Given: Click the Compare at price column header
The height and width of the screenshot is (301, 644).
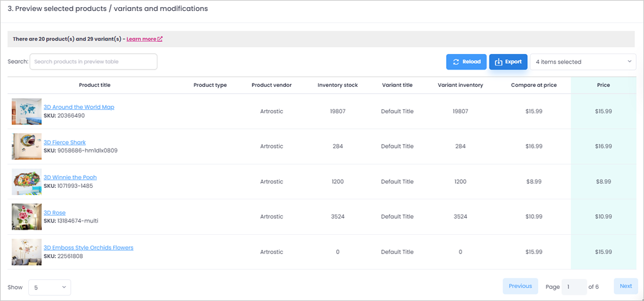Looking at the screenshot, I should (534, 85).
